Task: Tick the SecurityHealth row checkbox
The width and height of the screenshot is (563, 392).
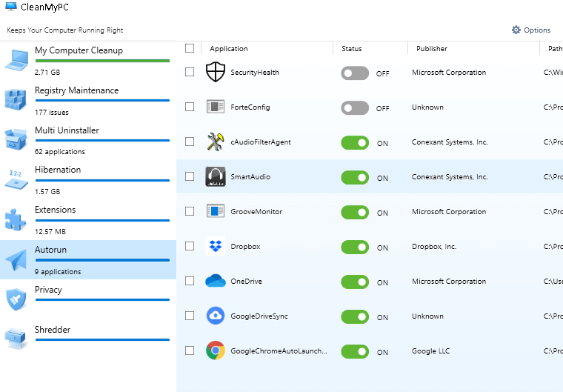Action: pyautogui.click(x=190, y=72)
